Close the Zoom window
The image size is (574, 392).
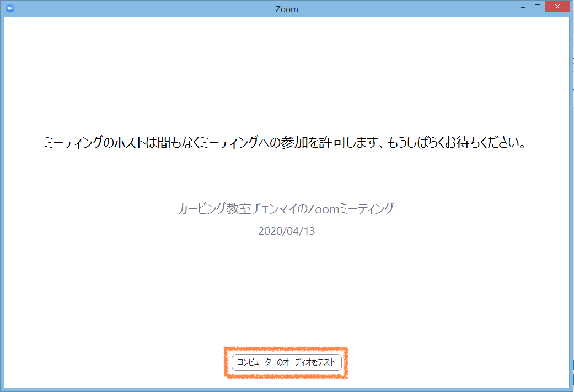pyautogui.click(x=557, y=6)
